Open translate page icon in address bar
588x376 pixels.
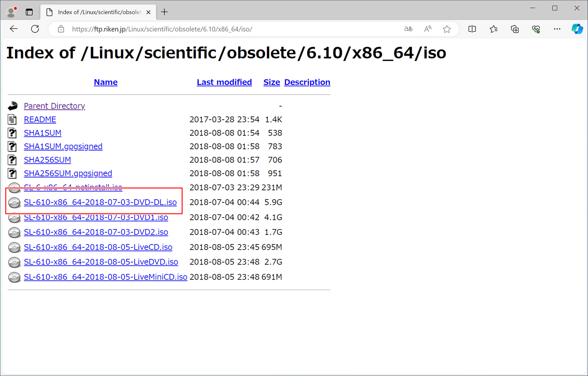pyautogui.click(x=408, y=29)
